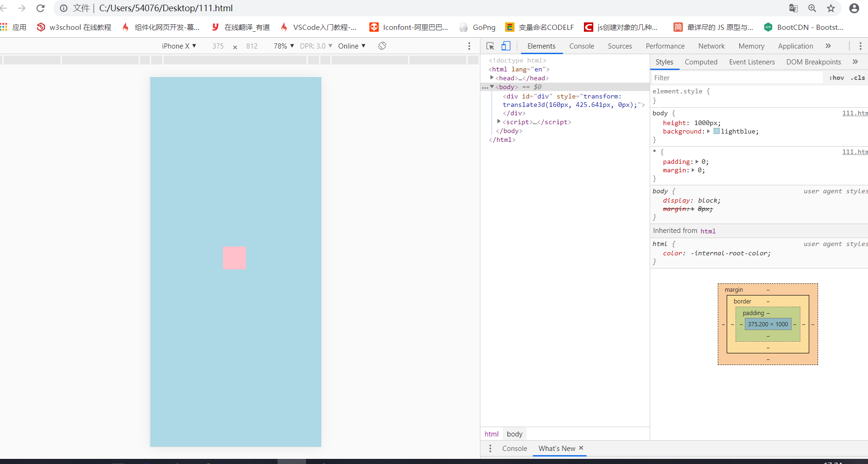
Task: Expand the padding shorthand property
Action: (x=697, y=162)
